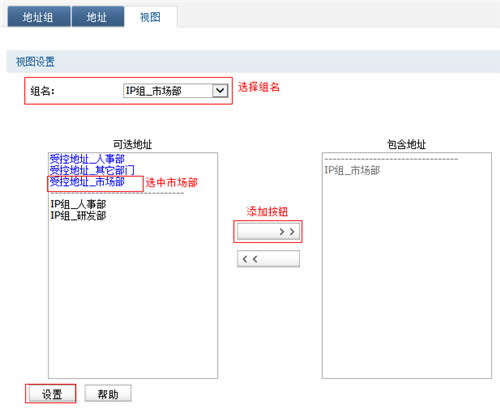The width and height of the screenshot is (500, 408).
Task: Select IP组_市场部 in included addresses list
Action: tap(352, 170)
